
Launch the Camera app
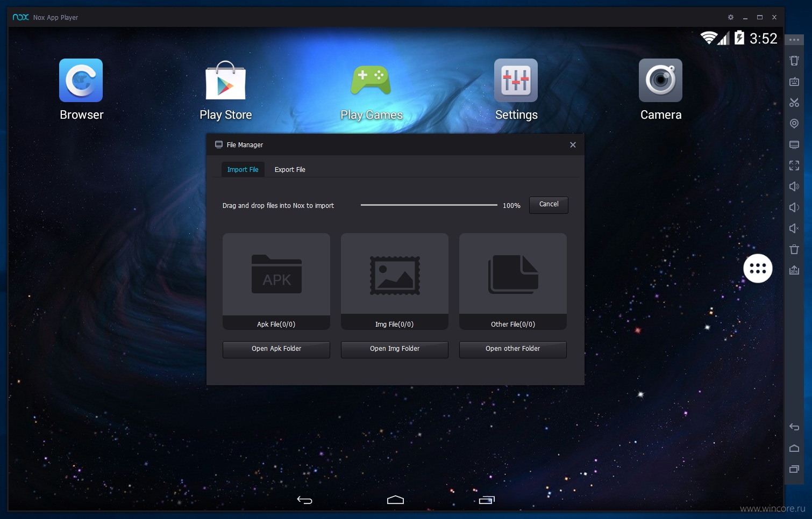point(660,81)
